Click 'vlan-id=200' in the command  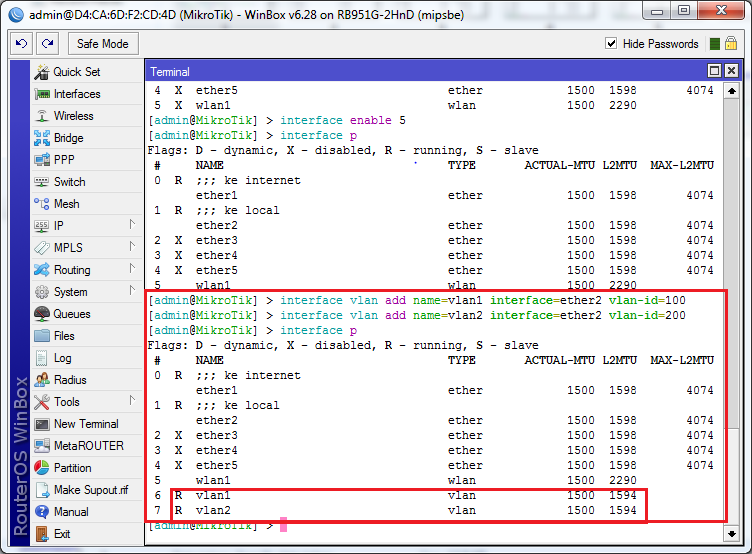tap(647, 315)
